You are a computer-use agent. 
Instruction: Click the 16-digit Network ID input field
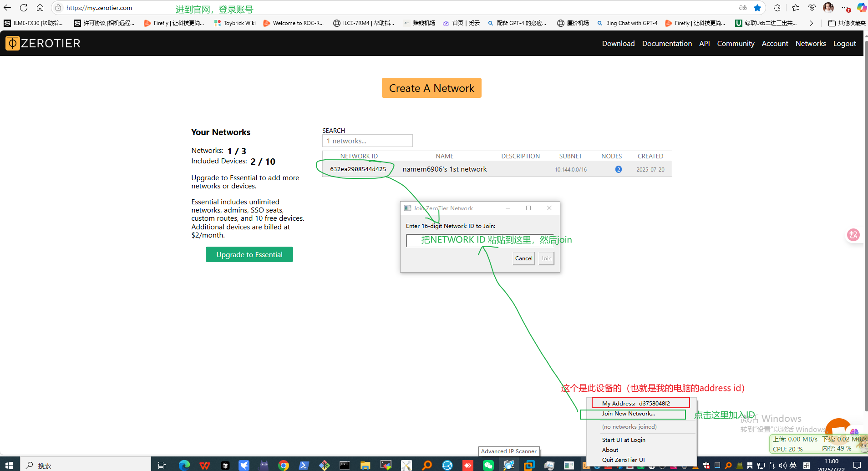point(480,240)
